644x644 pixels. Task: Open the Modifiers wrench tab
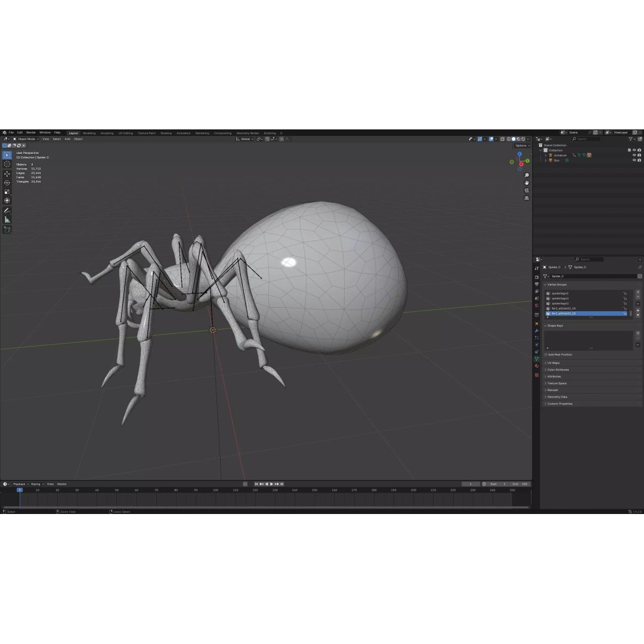point(537,330)
